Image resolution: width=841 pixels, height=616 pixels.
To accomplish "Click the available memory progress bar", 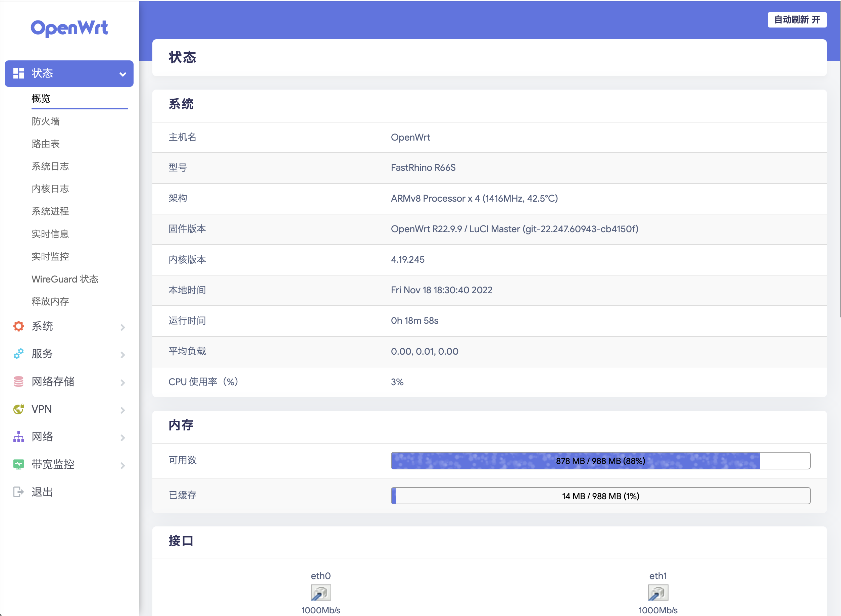I will point(600,461).
